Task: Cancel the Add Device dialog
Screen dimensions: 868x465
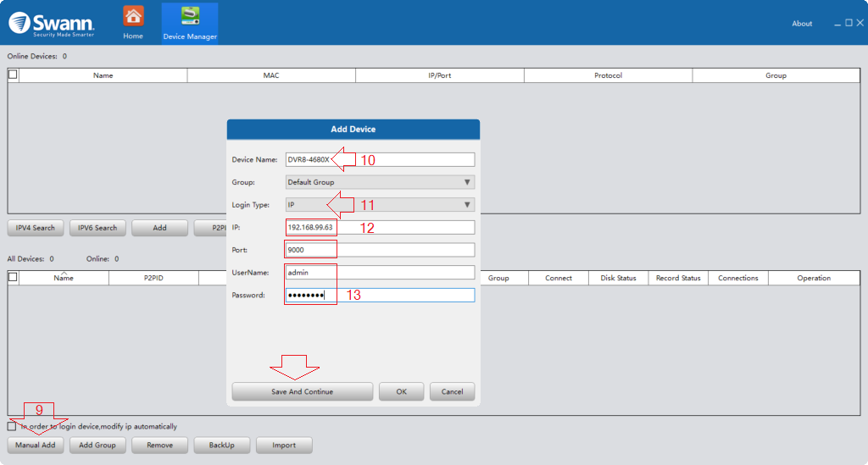Action: pyautogui.click(x=452, y=391)
